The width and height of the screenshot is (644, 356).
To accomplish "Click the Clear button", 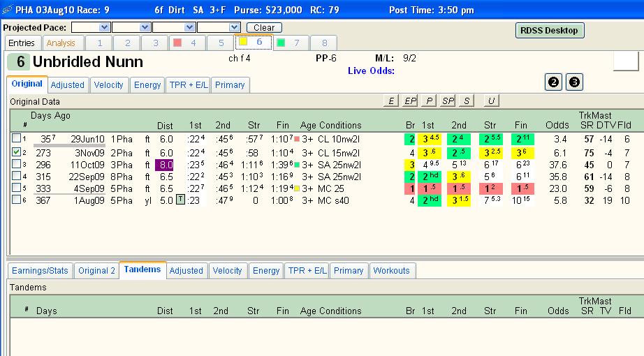I will coord(264,27).
